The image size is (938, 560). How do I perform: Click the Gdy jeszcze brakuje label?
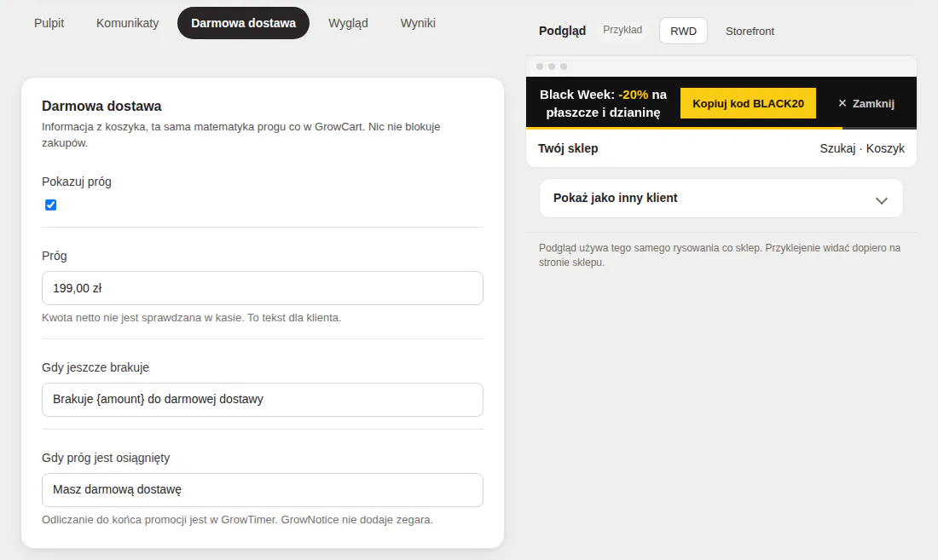(x=96, y=367)
